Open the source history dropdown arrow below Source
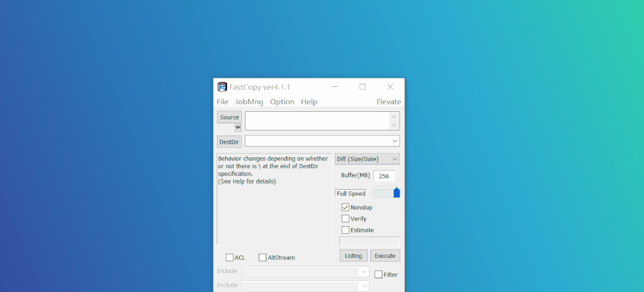Screen dimensions: 644x292 tap(238, 128)
